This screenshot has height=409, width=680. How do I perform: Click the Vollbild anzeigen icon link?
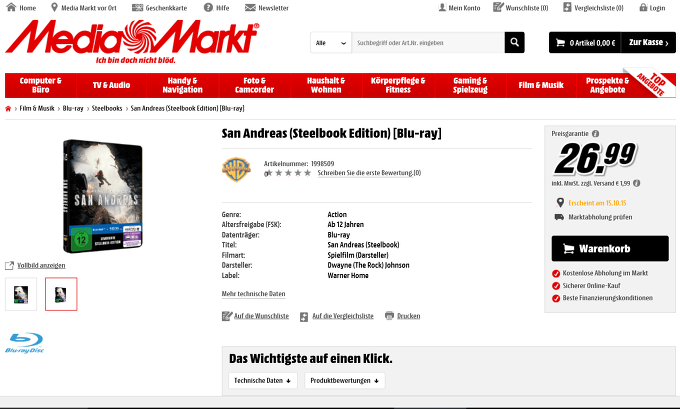tap(9, 265)
